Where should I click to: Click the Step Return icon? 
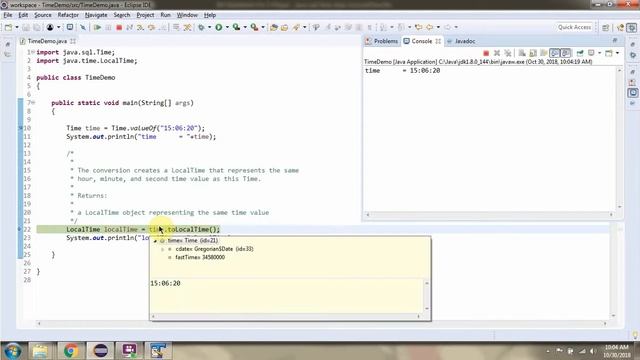[x=162, y=27]
